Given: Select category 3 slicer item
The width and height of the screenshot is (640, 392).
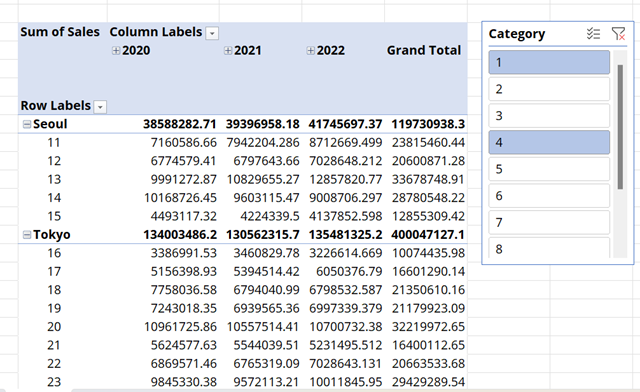Looking at the screenshot, I should click(549, 116).
